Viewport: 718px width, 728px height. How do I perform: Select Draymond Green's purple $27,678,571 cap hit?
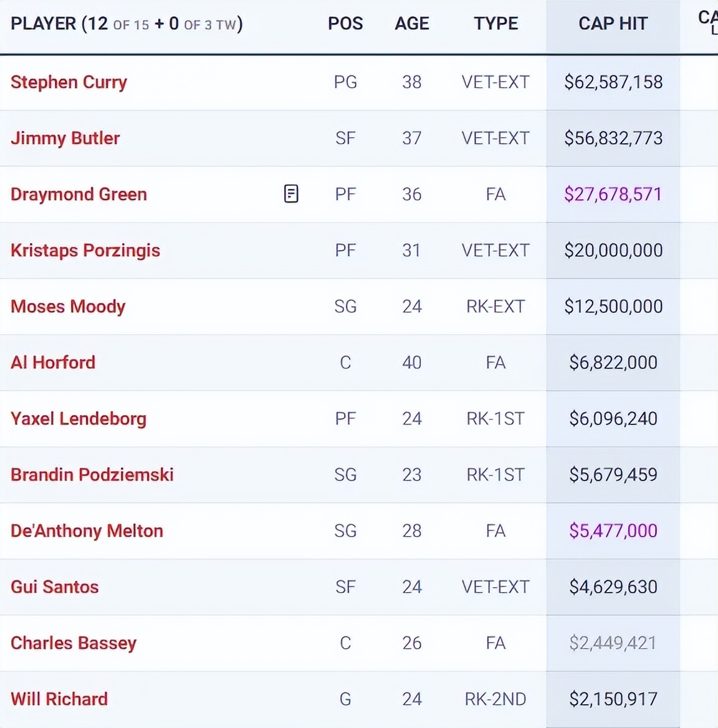tap(613, 194)
